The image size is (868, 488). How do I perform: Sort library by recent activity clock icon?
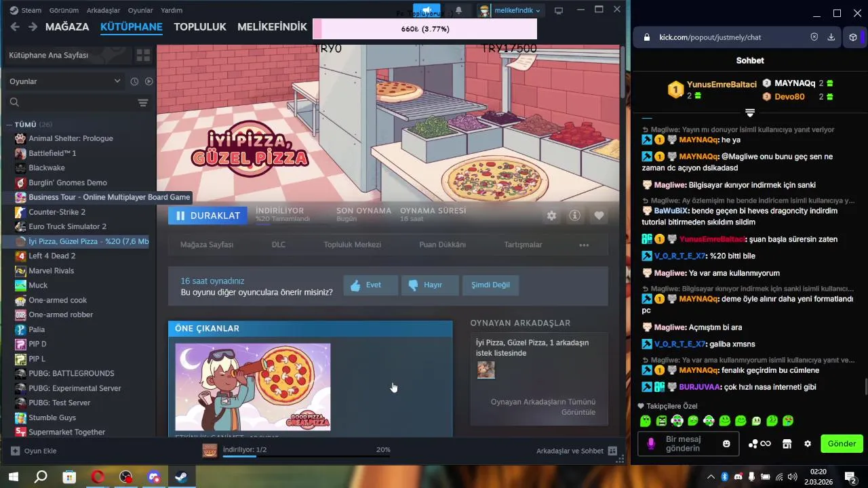point(134,81)
